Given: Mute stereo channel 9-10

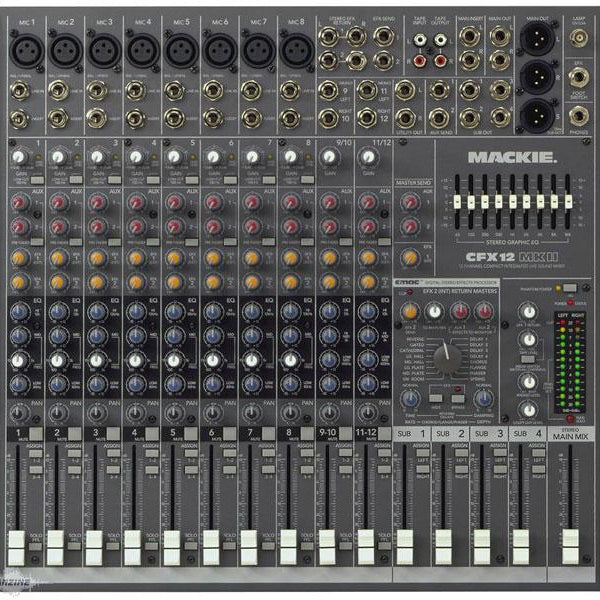Looking at the screenshot, I should point(346,434).
